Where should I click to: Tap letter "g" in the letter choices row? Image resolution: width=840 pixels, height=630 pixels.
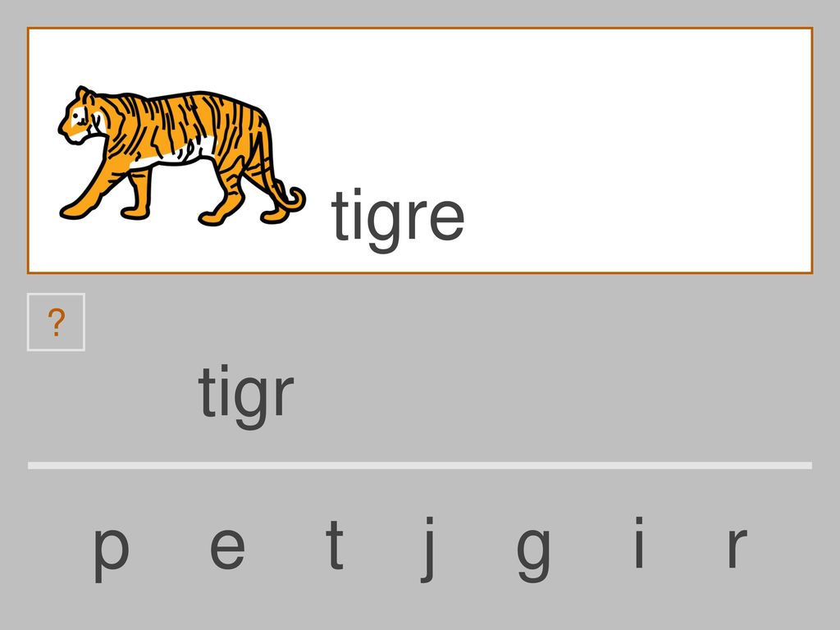pyautogui.click(x=533, y=555)
